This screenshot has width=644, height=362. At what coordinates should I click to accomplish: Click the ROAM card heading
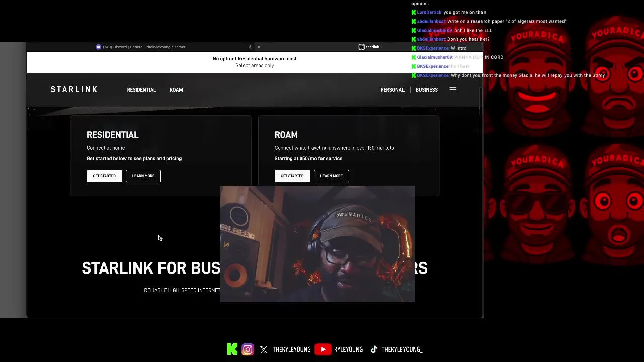286,135
